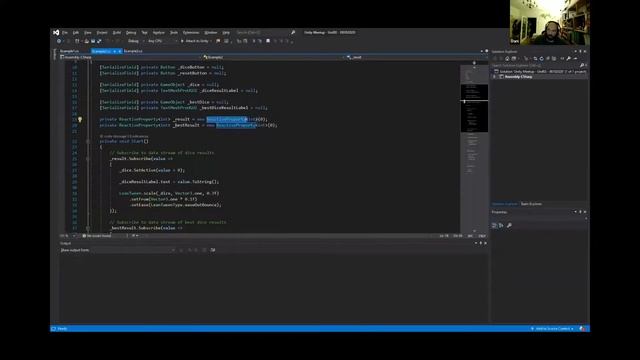The image size is (640, 360).
Task: Collapse the _result.Subscribe lambda block
Action: click(88, 159)
